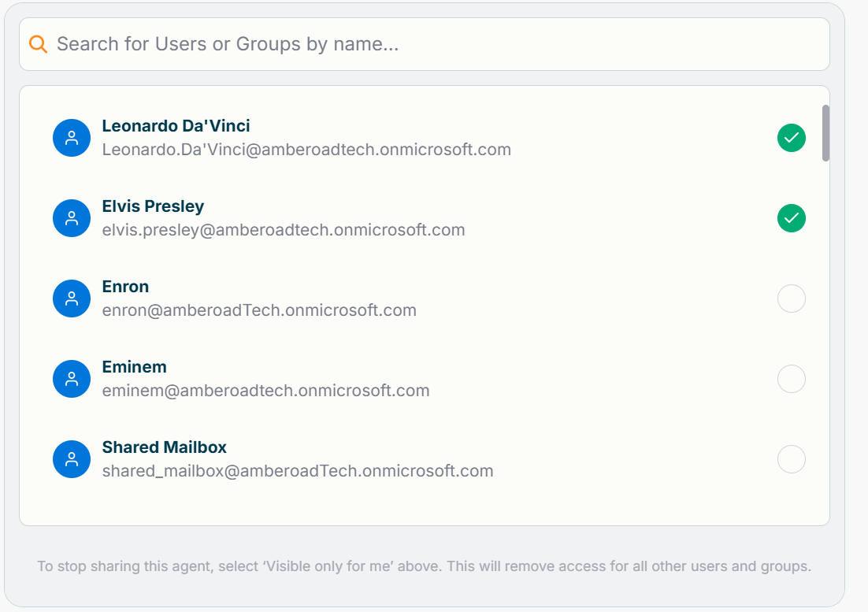Viewport: 868px width, 612px height.
Task: Click the orange search magnifier icon
Action: pos(38,44)
